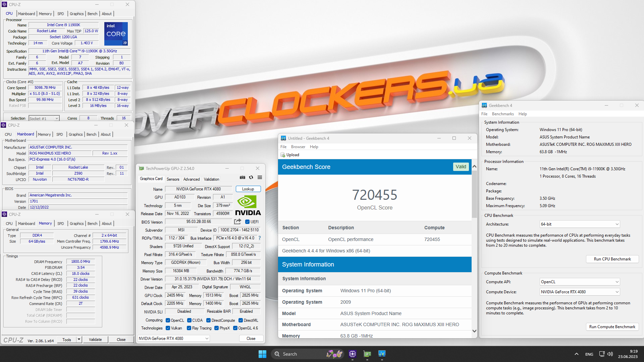The width and height of the screenshot is (644, 362).
Task: Click the CPU-Z taskbar icon
Action: pyautogui.click(x=352, y=354)
